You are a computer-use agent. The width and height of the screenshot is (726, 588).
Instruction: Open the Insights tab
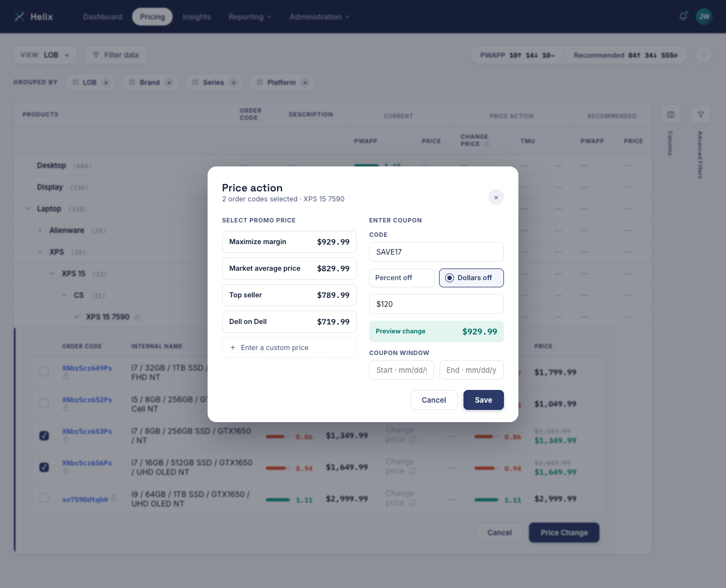(197, 17)
